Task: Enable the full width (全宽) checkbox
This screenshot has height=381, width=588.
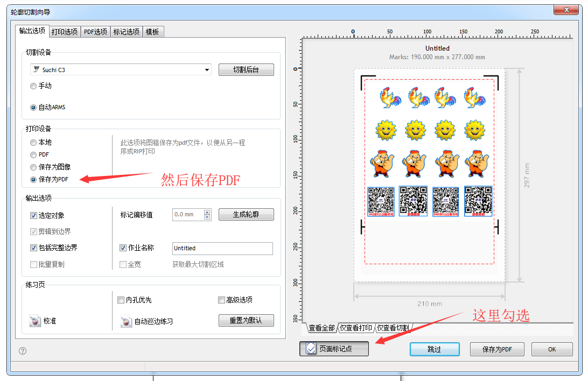Action: click(123, 264)
